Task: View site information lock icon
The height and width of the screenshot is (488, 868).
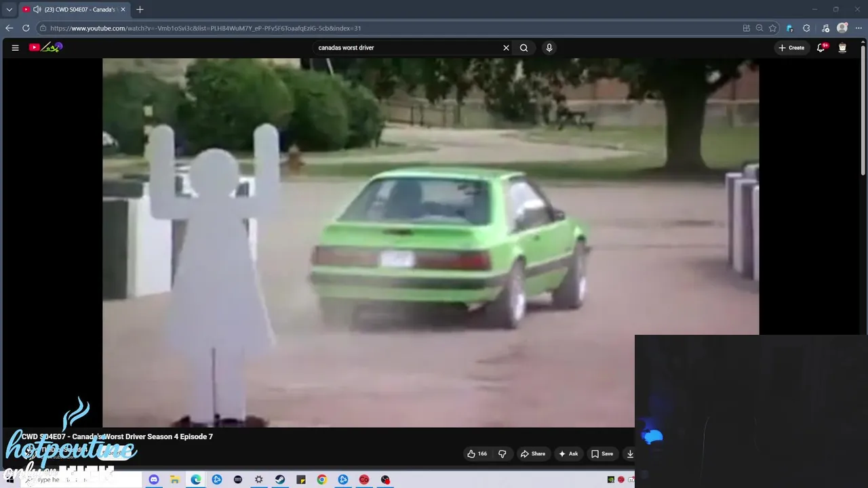Action: pyautogui.click(x=43, y=28)
